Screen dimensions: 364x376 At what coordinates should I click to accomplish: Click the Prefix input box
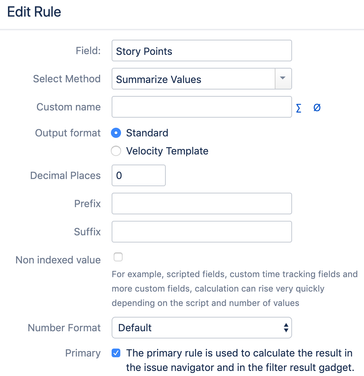point(202,203)
